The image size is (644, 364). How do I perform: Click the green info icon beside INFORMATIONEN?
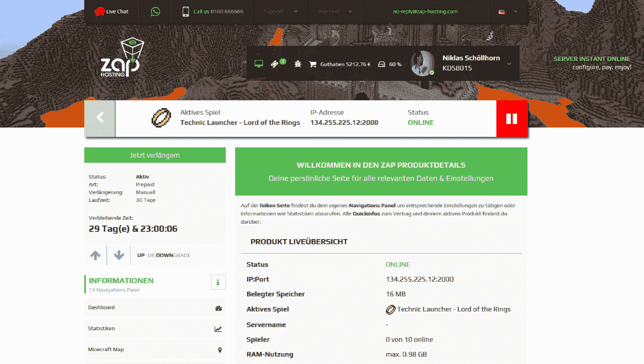pos(218,282)
